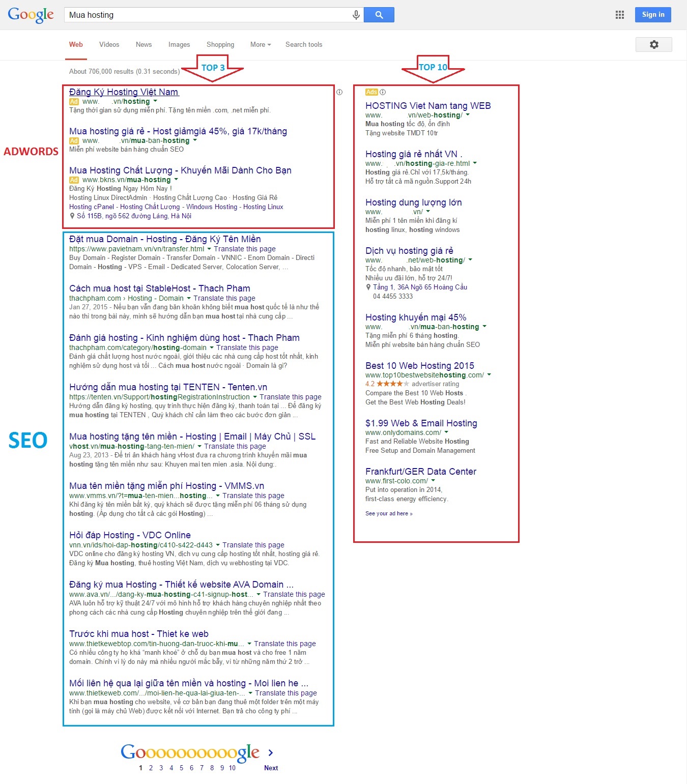Translate the pavietnam.vn result page
Viewport: 687px width, 784px height.
pyautogui.click(x=245, y=249)
